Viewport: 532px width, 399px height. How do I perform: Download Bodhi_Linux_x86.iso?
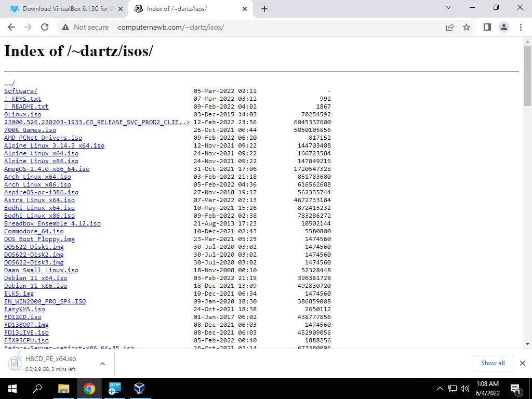[39, 216]
